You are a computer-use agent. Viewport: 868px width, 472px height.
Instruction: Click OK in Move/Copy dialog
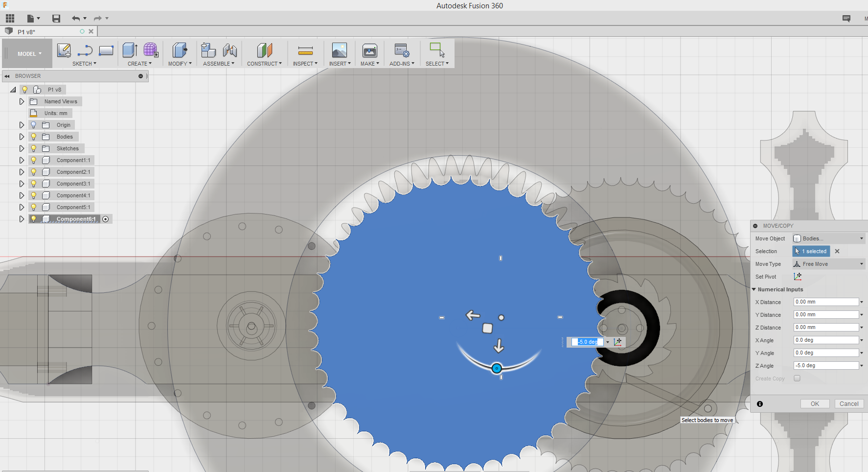click(815, 404)
